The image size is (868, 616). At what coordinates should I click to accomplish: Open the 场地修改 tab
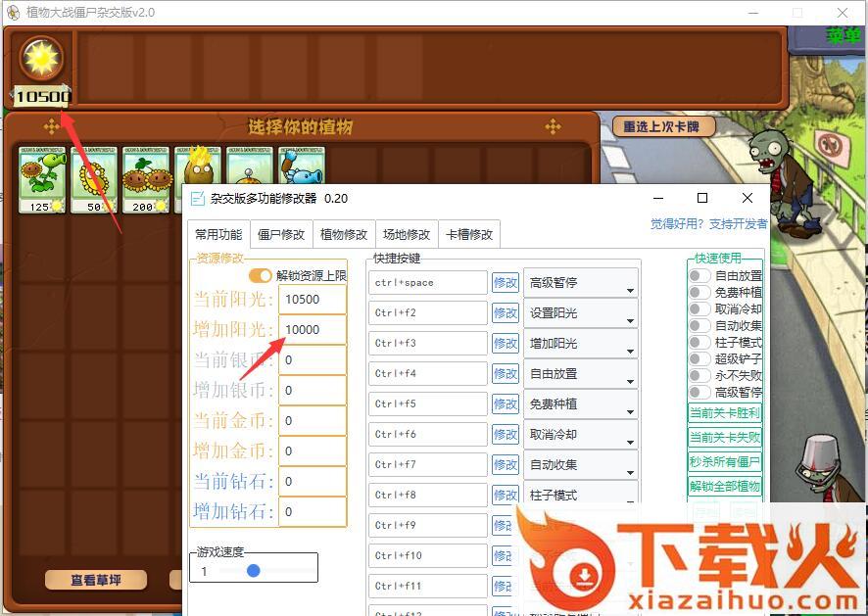coord(406,234)
